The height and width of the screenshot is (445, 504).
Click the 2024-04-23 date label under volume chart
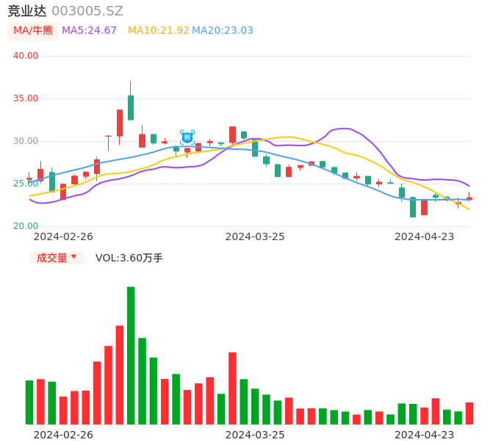pyautogui.click(x=425, y=435)
